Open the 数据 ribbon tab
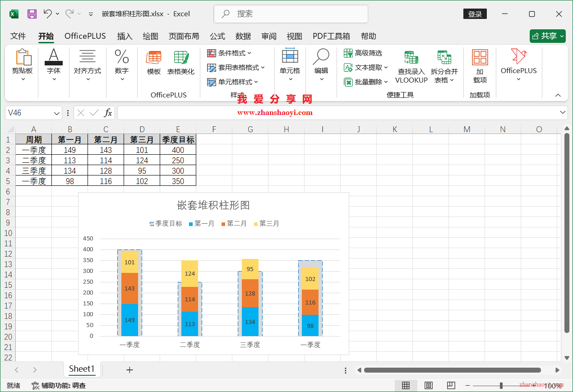The image size is (573, 392). point(243,36)
